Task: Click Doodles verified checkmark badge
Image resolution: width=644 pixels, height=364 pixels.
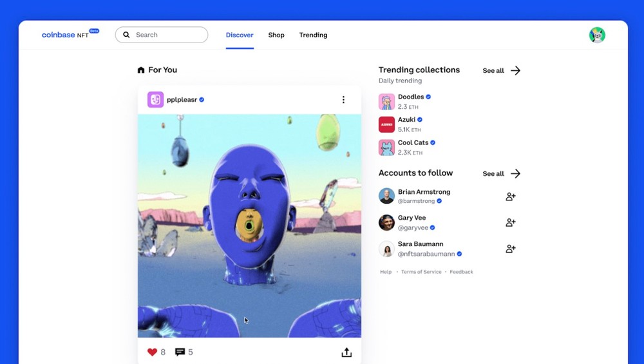Action: coord(428,97)
